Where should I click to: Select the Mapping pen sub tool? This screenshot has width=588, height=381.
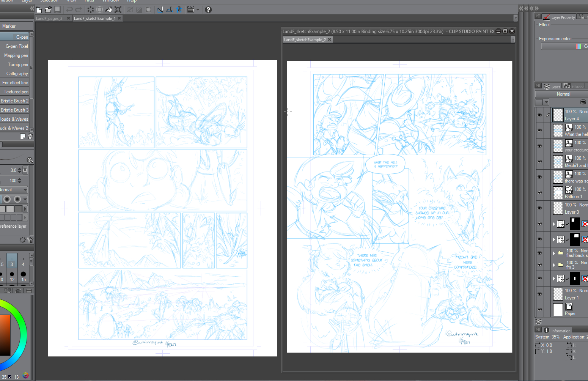pos(14,55)
